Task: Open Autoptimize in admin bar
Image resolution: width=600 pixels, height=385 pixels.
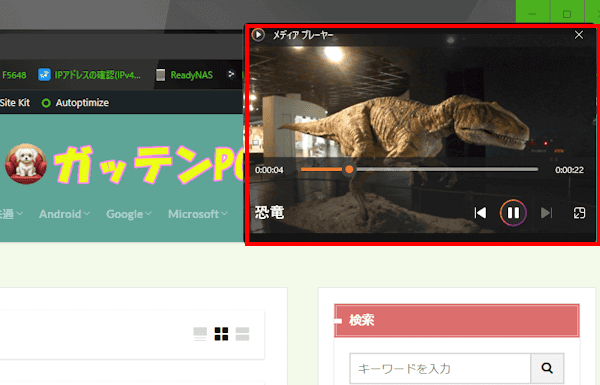Action: point(75,103)
